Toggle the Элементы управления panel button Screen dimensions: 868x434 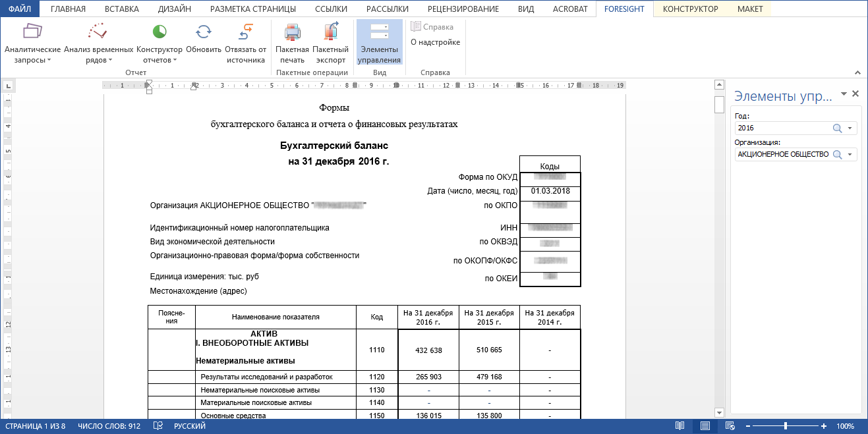point(379,42)
